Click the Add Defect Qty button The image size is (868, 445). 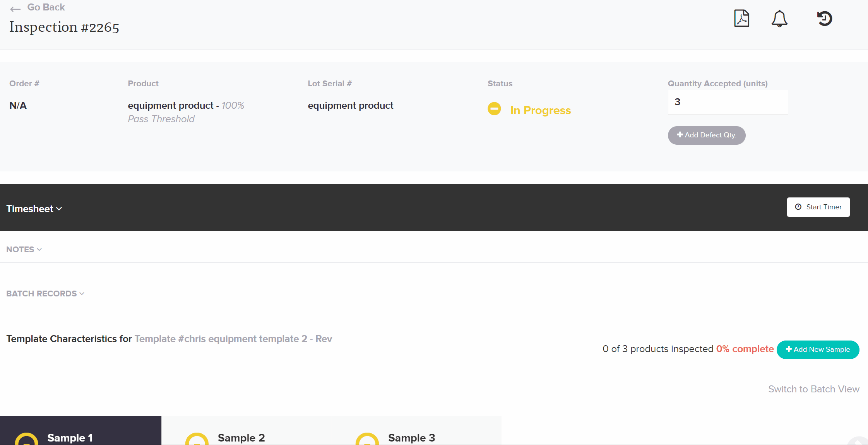[706, 135]
